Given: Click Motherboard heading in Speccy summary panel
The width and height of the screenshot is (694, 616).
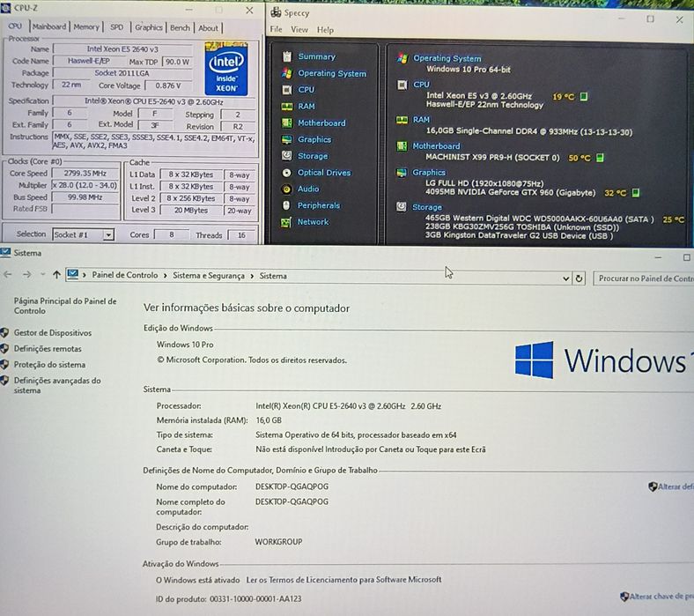Looking at the screenshot, I should [436, 145].
